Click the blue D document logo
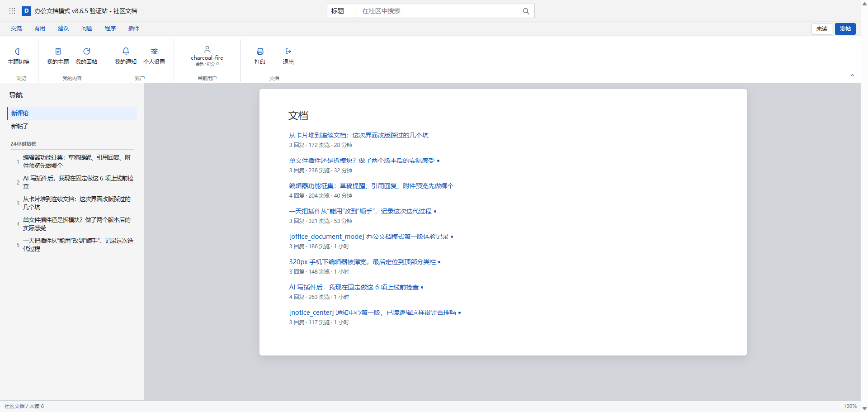The height and width of the screenshot is (412, 868). 27,11
